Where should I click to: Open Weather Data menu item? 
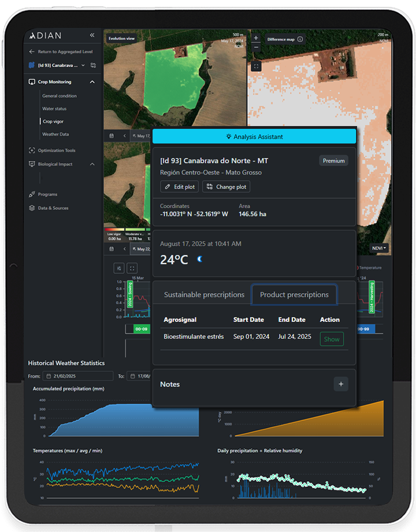55,134
